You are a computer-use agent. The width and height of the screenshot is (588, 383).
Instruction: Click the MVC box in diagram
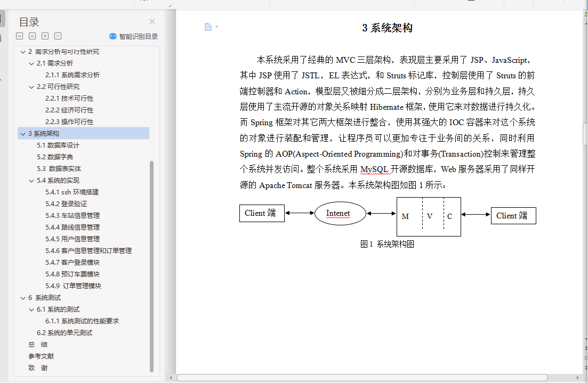click(x=429, y=217)
